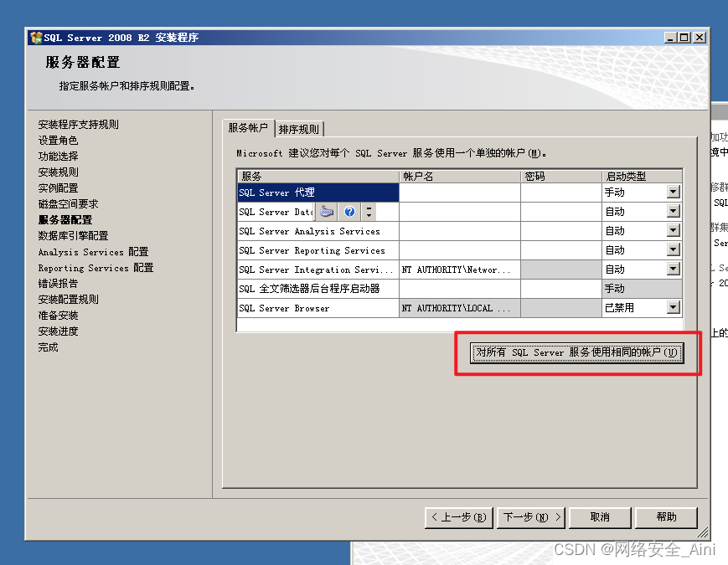Go back with 上一步 button
The width and height of the screenshot is (728, 565).
(459, 517)
